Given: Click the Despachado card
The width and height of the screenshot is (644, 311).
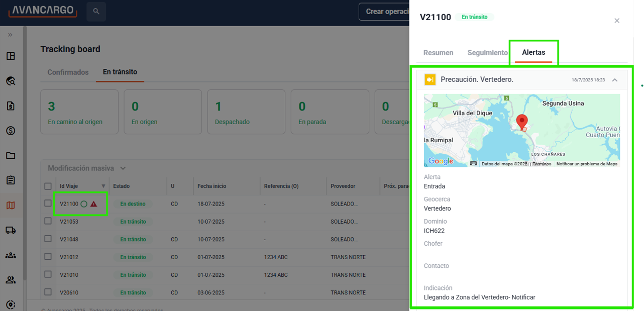Looking at the screenshot, I should click(246, 112).
